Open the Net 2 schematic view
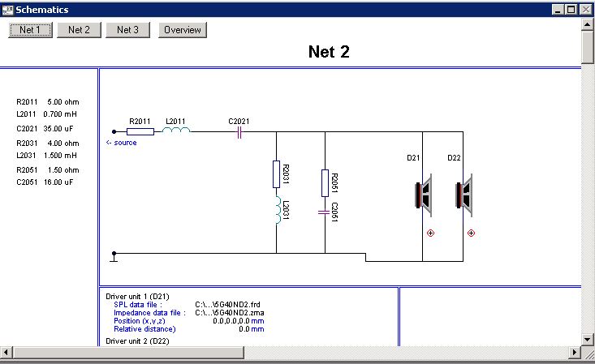This screenshot has height=364, width=595. click(x=79, y=30)
